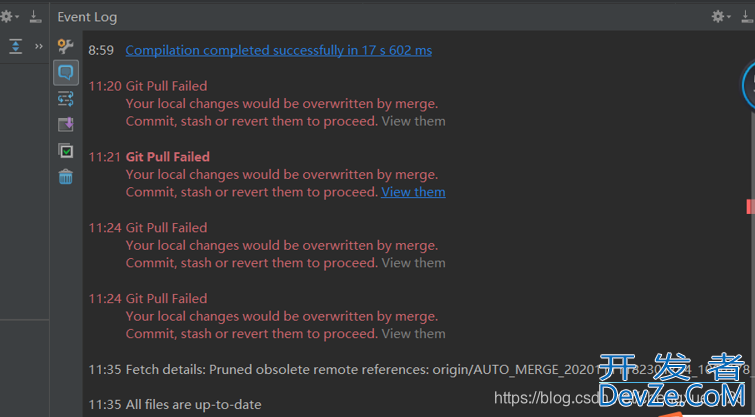Clear all events with the trash icon

(x=65, y=177)
